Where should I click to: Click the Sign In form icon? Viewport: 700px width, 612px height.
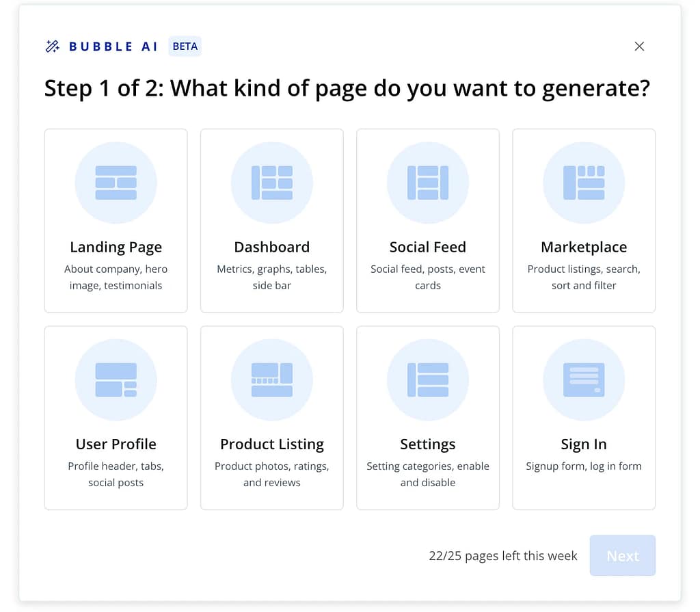coord(583,380)
